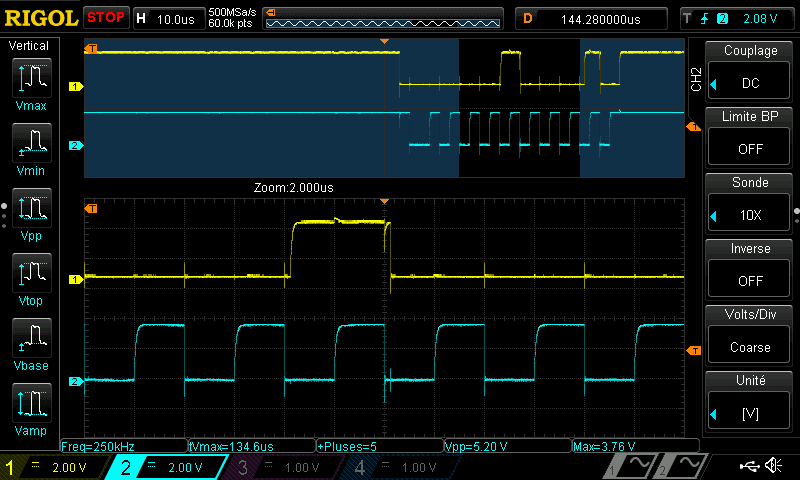Click the orange trigger position triangle above the overview

pos(384,41)
